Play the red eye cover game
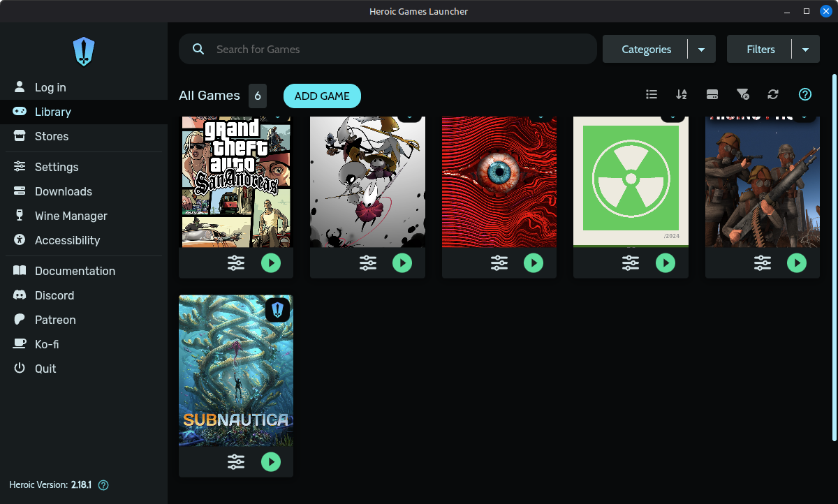Viewport: 838px width, 504px height. click(534, 262)
